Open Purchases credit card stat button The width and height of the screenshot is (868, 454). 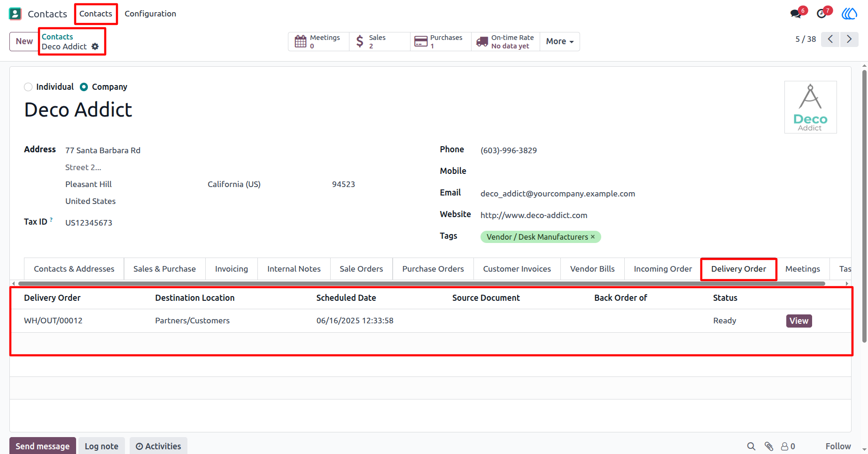point(441,41)
